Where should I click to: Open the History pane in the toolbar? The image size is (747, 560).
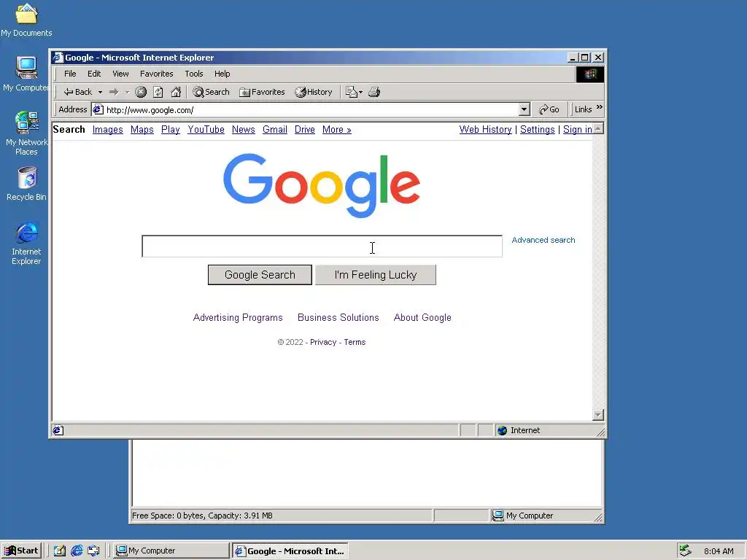[x=314, y=92]
